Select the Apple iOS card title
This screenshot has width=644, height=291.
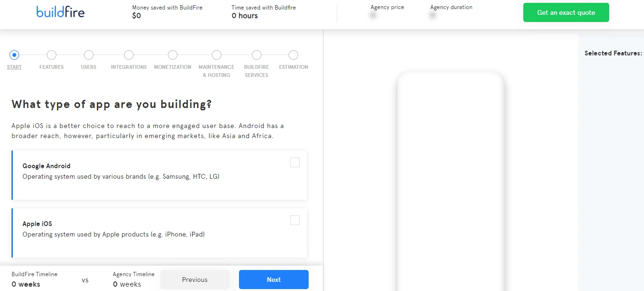coord(37,224)
